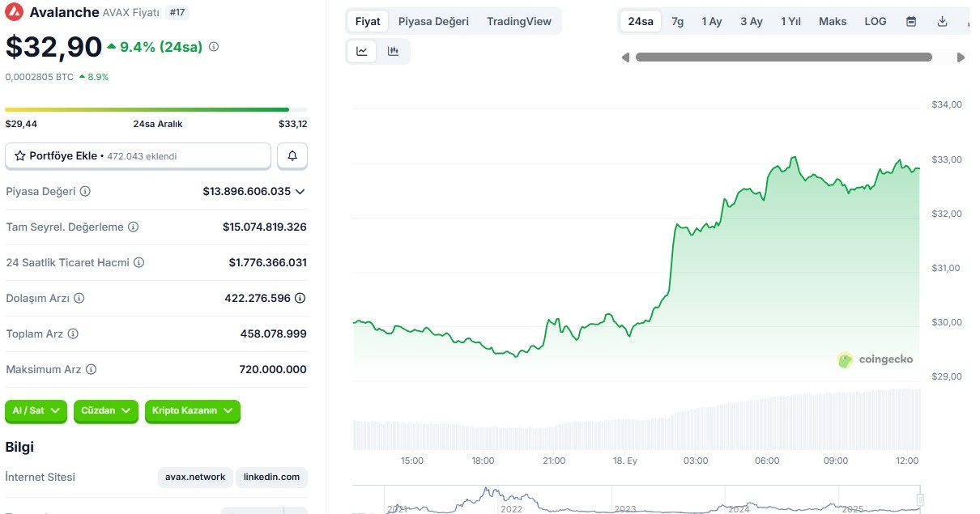Screen dimensions: 980x514
Task: Toggle LOG scale on chart
Action: (x=876, y=22)
